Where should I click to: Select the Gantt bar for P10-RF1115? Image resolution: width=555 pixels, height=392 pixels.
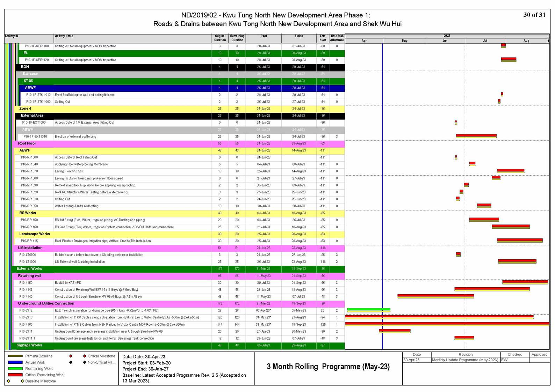pyautogui.click(x=520, y=241)
